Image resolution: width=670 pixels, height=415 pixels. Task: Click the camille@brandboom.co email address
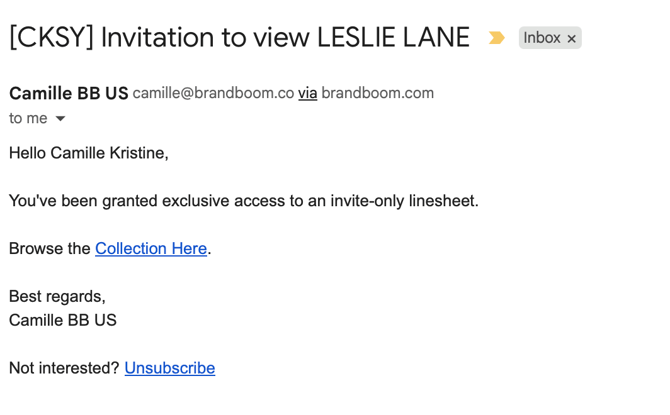213,93
